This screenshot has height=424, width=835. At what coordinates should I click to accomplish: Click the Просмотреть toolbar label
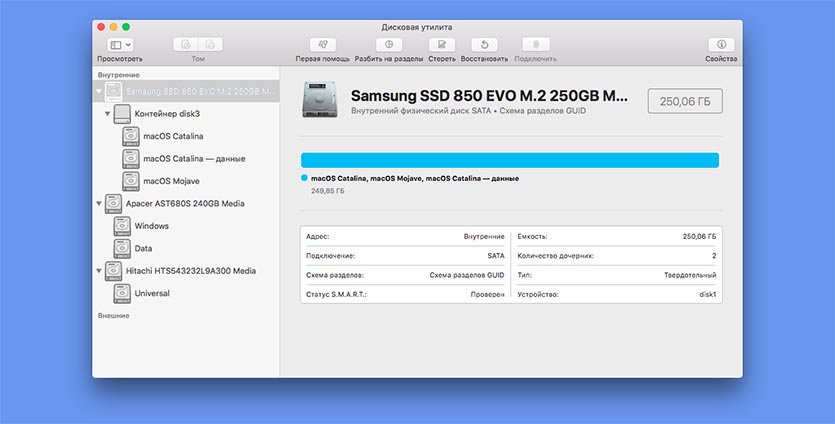coord(120,59)
